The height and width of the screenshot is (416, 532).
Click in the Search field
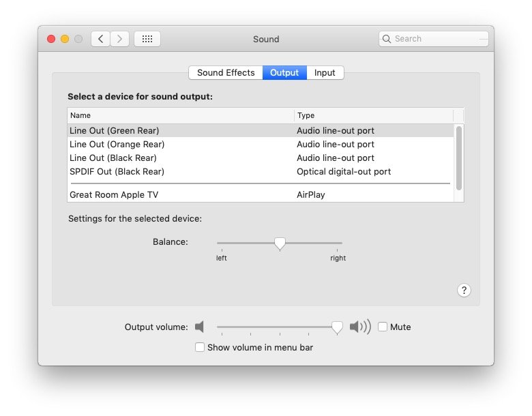pos(434,39)
